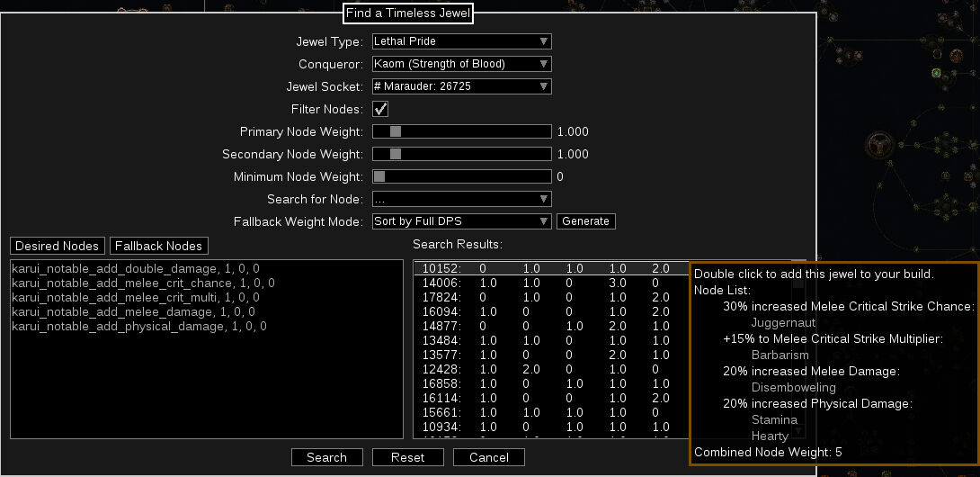Click the Cancel button
The height and width of the screenshot is (477, 980).
click(489, 457)
